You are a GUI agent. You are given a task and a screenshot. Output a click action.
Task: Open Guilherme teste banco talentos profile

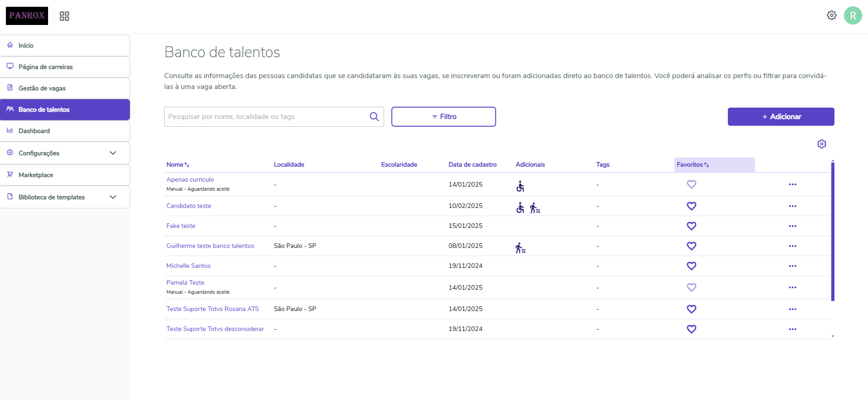[210, 246]
